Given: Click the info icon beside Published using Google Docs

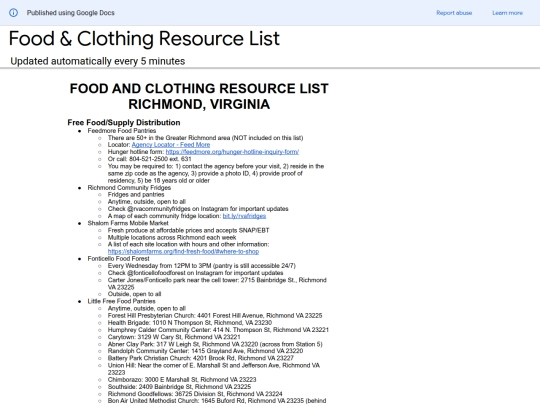Looking at the screenshot, I should (13, 13).
